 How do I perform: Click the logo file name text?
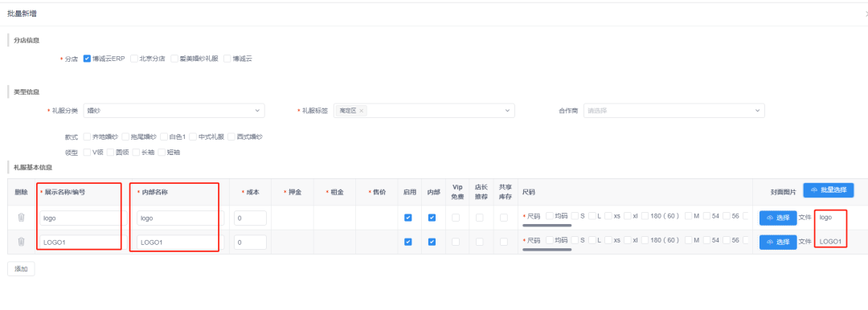(x=825, y=218)
